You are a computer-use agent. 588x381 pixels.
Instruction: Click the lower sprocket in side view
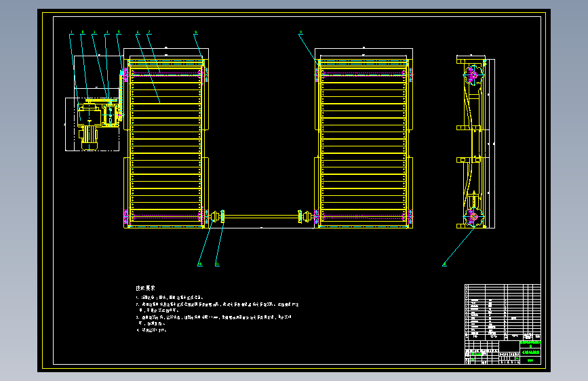point(473,217)
